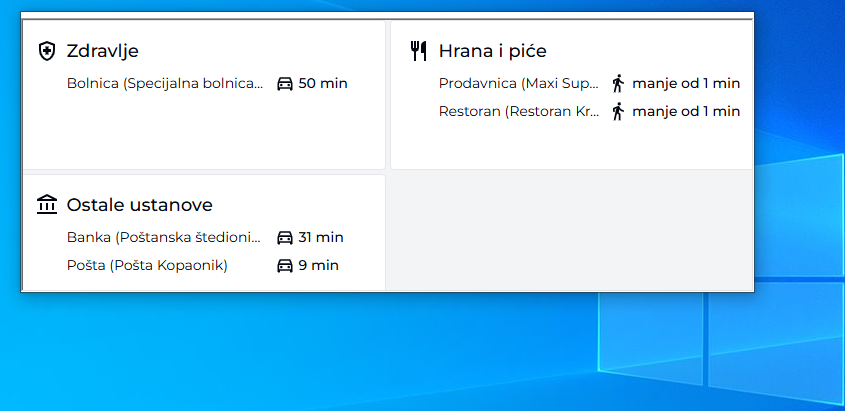Click the Ostale ustanove bank building icon

click(47, 205)
